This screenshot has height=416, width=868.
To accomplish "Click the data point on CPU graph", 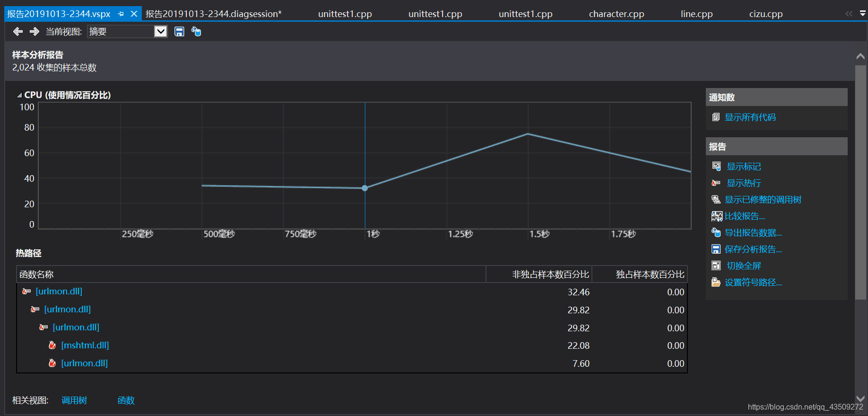I will click(x=365, y=188).
